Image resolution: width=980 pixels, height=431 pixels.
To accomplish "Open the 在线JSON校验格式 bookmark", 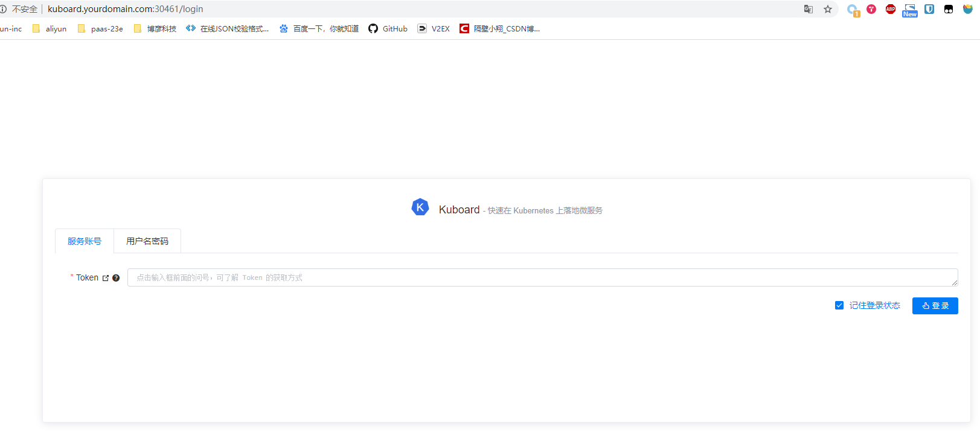I will [228, 28].
